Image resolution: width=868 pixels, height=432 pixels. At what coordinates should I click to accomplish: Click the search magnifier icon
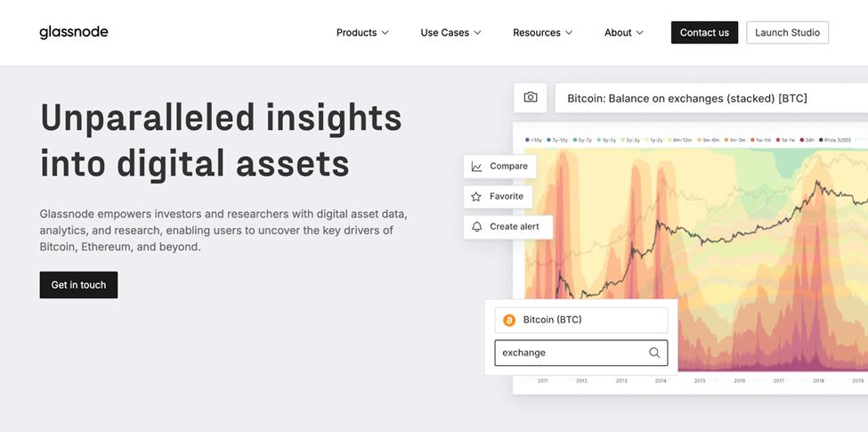point(654,353)
